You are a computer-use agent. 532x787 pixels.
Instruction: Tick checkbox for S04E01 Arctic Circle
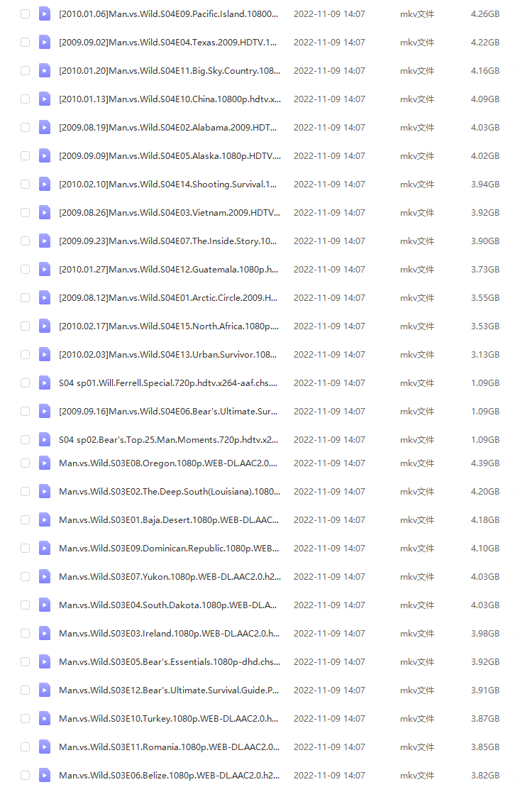[x=25, y=297]
